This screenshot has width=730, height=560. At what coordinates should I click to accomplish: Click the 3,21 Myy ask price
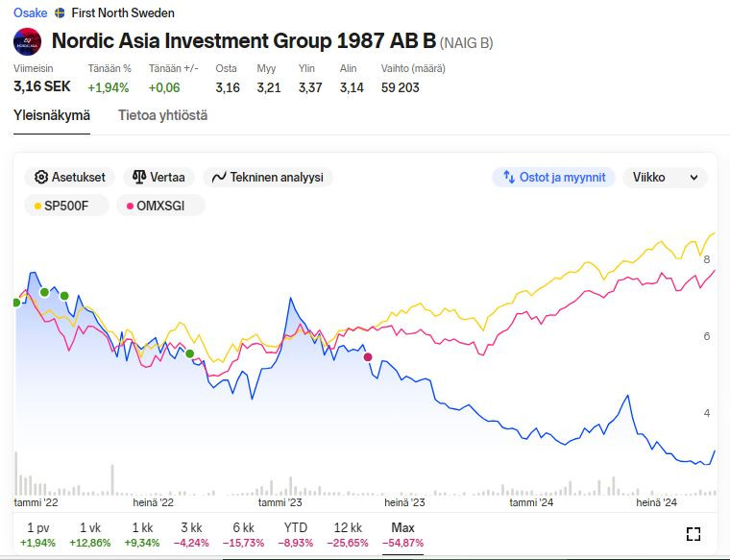pyautogui.click(x=269, y=87)
